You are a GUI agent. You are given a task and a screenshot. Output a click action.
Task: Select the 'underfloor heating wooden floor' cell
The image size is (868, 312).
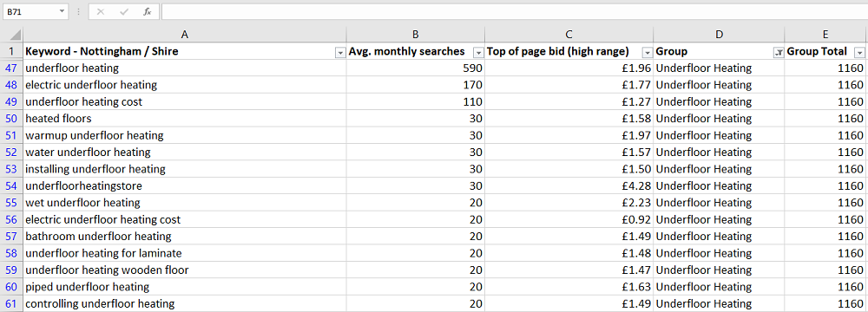coord(185,270)
